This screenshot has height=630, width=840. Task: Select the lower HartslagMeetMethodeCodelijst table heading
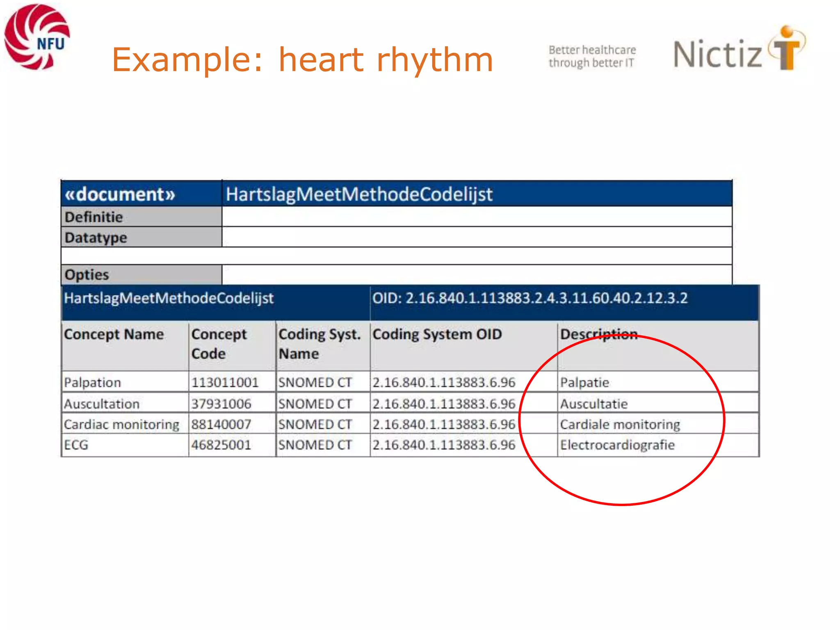click(169, 298)
